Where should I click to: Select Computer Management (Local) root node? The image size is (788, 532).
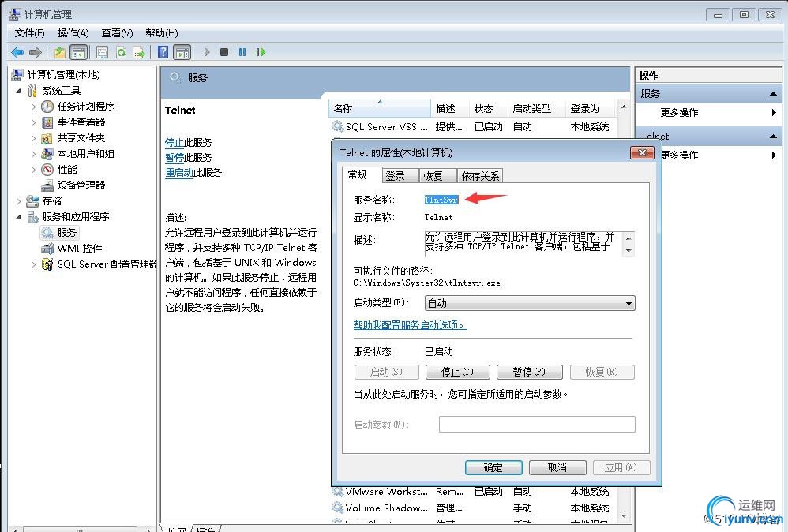pos(63,75)
